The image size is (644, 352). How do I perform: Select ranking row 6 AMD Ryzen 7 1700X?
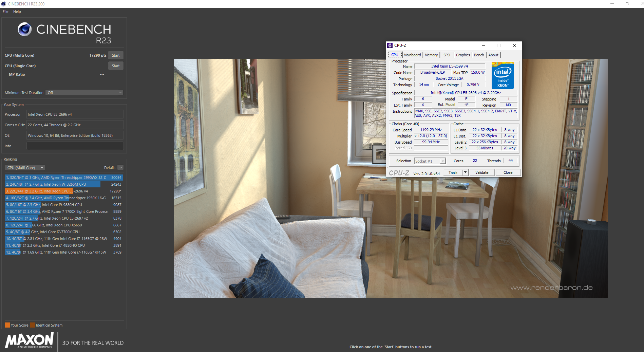click(x=64, y=211)
